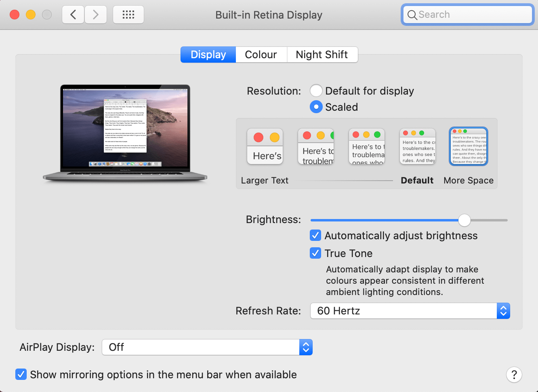Uncheck show mirroring options in menu bar
Image resolution: width=538 pixels, height=392 pixels.
(x=21, y=374)
